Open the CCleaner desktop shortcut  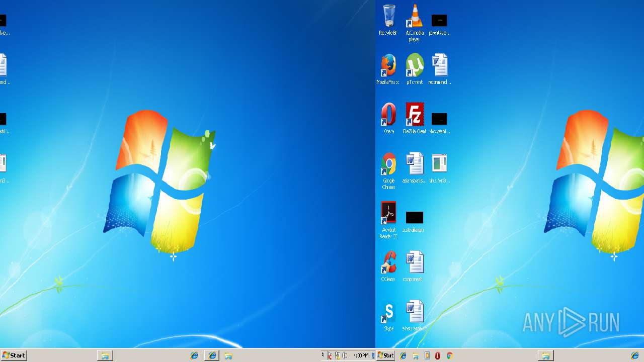click(388, 266)
